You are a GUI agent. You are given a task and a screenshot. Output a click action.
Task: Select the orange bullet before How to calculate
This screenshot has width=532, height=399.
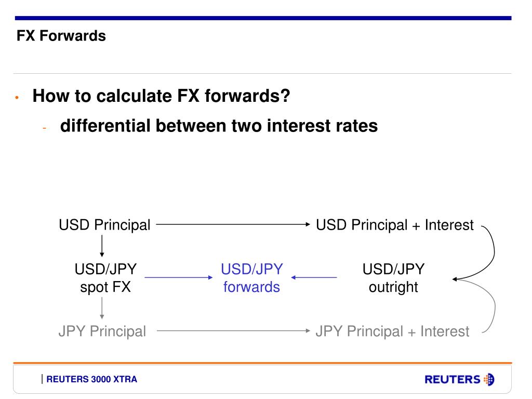point(17,98)
